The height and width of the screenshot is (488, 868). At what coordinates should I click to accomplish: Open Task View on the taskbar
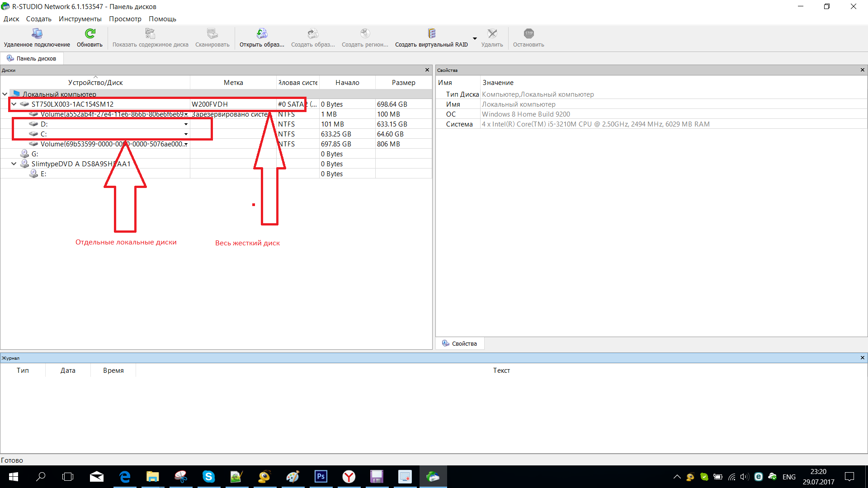[x=68, y=477]
